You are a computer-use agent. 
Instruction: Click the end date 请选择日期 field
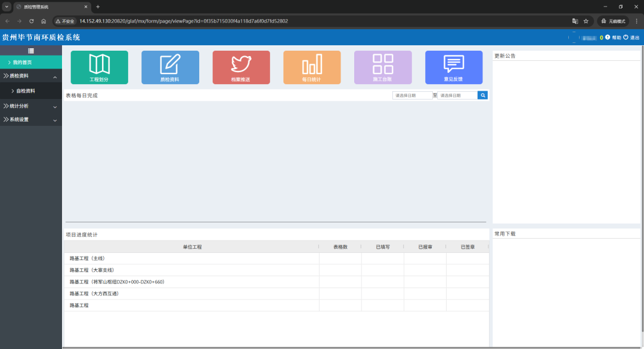[x=457, y=95]
